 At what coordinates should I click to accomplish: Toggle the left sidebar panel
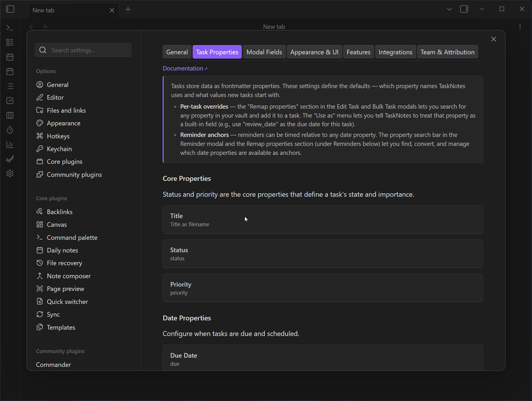tap(10, 9)
